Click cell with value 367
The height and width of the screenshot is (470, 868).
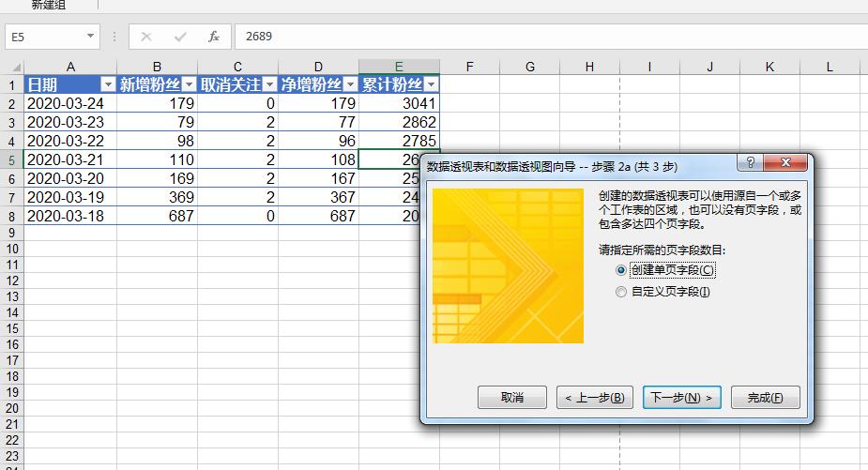tap(318, 198)
